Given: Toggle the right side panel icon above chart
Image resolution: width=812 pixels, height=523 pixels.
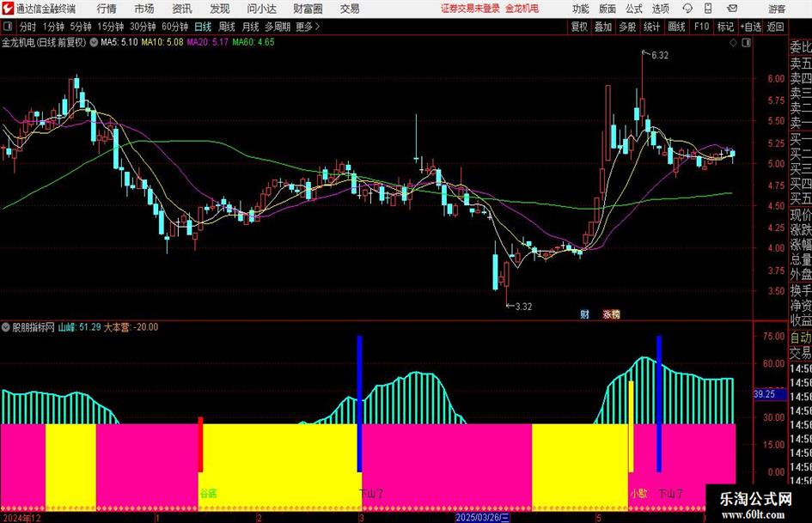Looking at the screenshot, I should point(746,43).
